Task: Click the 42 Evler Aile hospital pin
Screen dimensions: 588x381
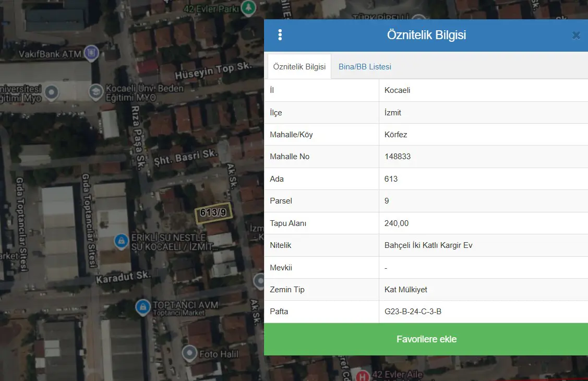Action: [362, 376]
